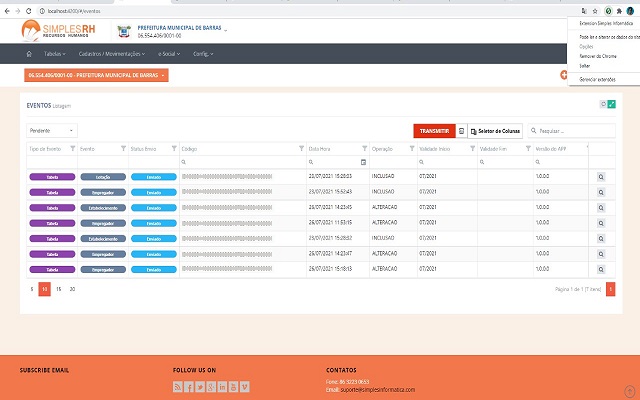This screenshot has width=640, height=400.
Task: Reload the page in browser
Action: [29, 11]
